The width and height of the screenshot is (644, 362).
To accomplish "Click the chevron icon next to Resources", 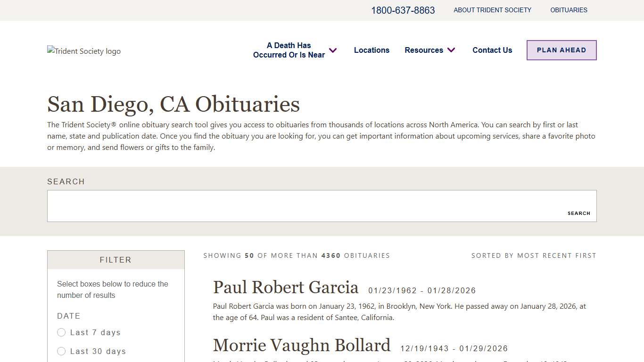I will pos(451,50).
